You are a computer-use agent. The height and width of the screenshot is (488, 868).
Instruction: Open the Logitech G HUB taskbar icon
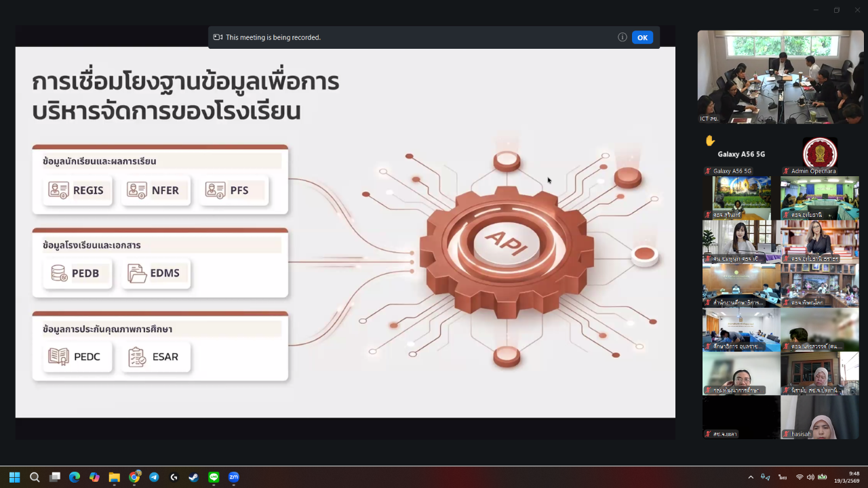click(x=174, y=477)
